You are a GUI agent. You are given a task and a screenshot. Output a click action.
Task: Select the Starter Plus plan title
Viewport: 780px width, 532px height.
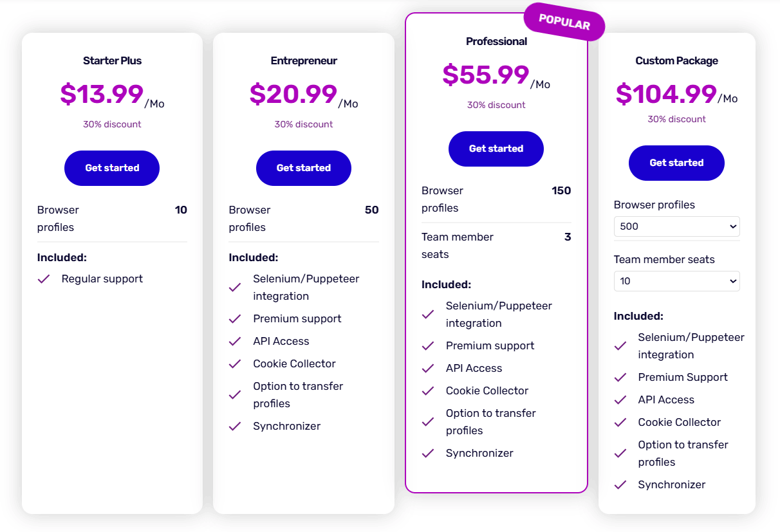(111, 60)
